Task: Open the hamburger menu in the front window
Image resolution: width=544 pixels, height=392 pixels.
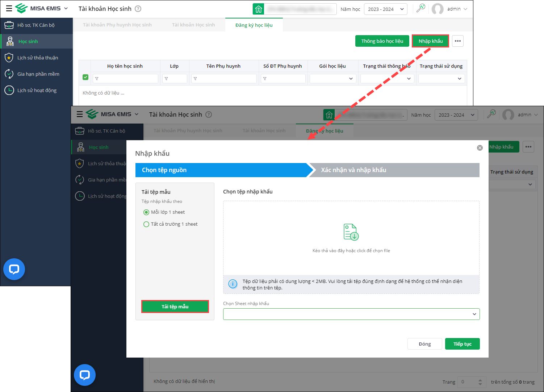Action: point(80,114)
